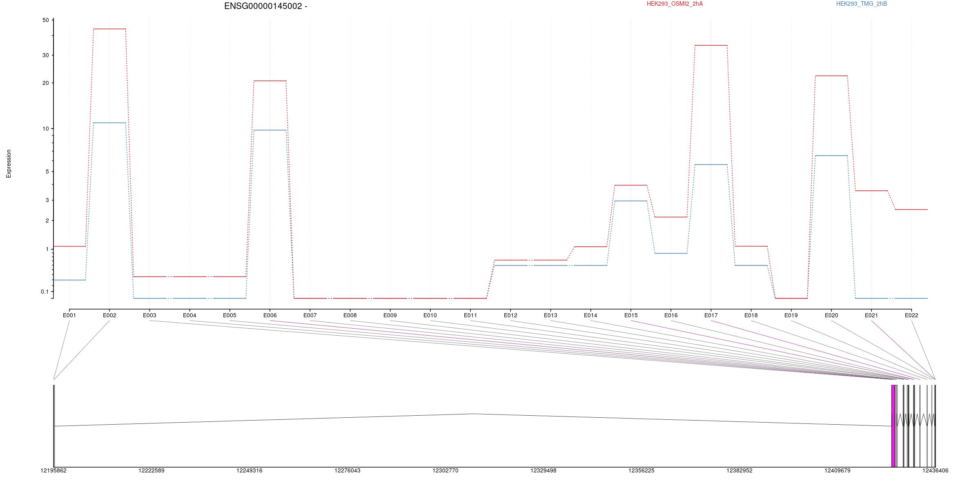Click genomic coordinate 12302770

445,470
